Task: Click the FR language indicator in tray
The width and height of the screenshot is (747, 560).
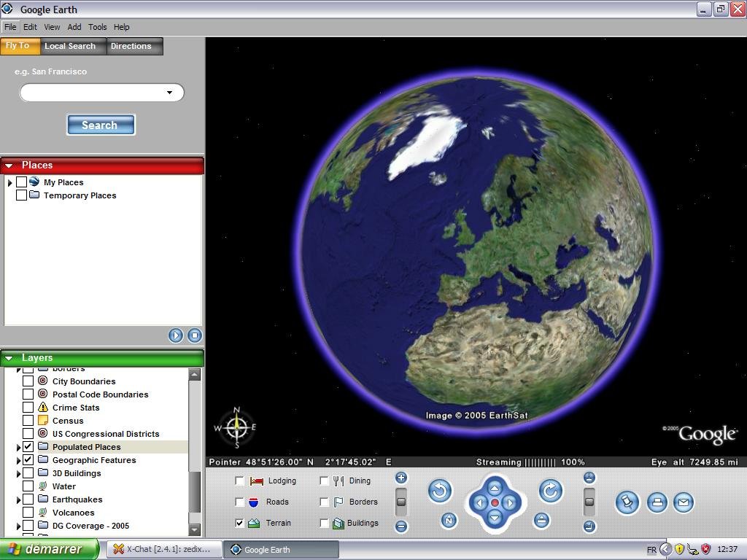Action: tap(651, 550)
